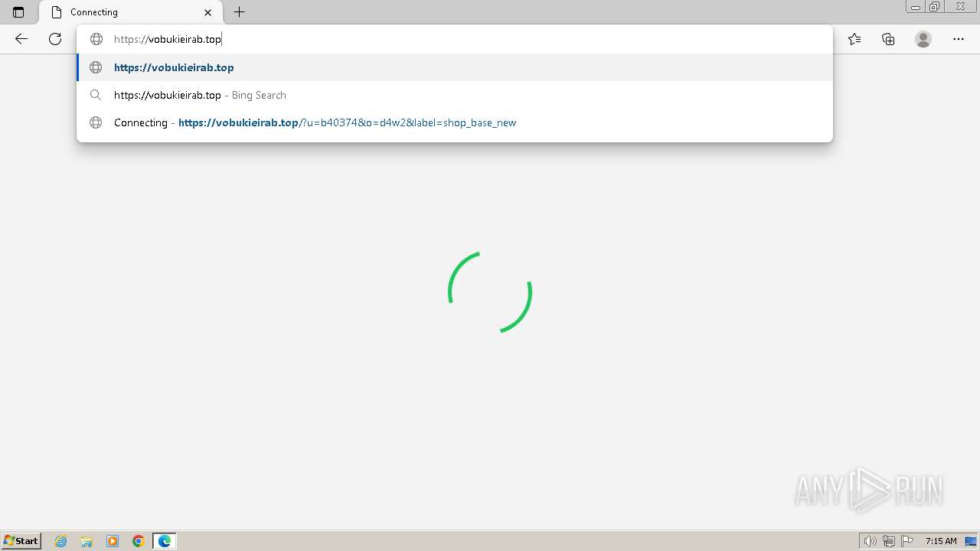Open a new tab with plus button

239,12
